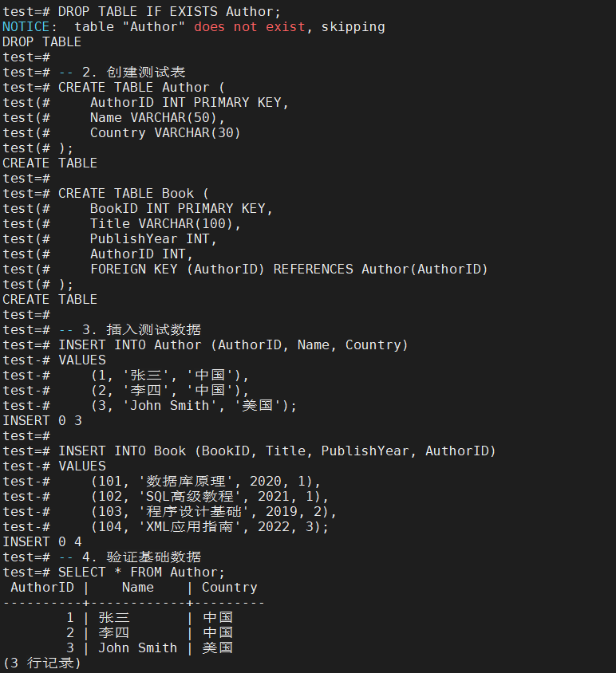Click the PublishYear INT column definition

pos(153,239)
